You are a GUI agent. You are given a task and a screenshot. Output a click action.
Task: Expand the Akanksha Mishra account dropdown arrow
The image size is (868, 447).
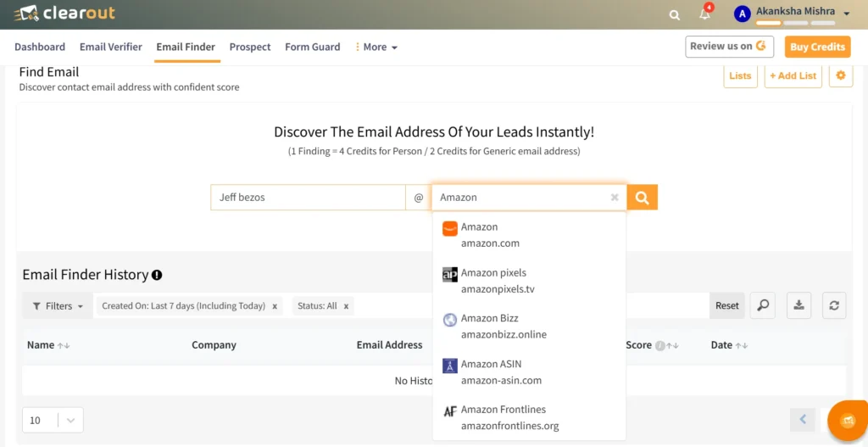847,14
